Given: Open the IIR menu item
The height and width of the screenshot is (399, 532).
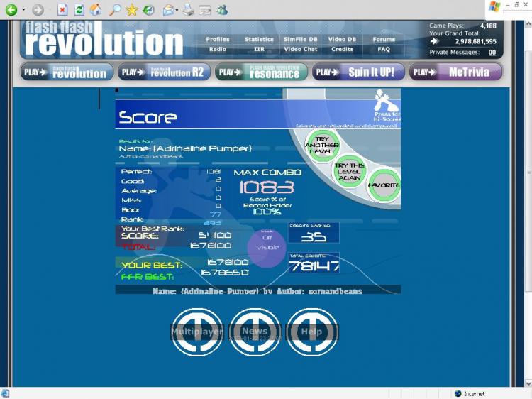Looking at the screenshot, I should [259, 49].
